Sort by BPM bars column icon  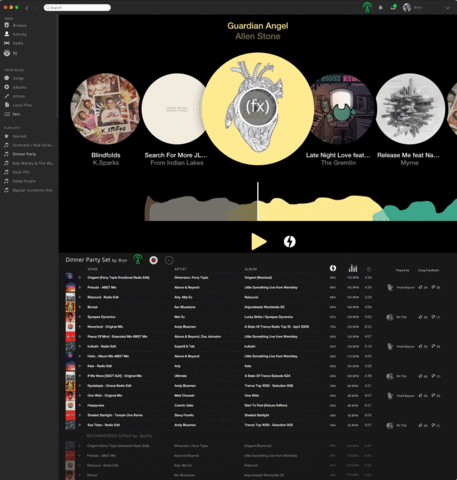353,268
